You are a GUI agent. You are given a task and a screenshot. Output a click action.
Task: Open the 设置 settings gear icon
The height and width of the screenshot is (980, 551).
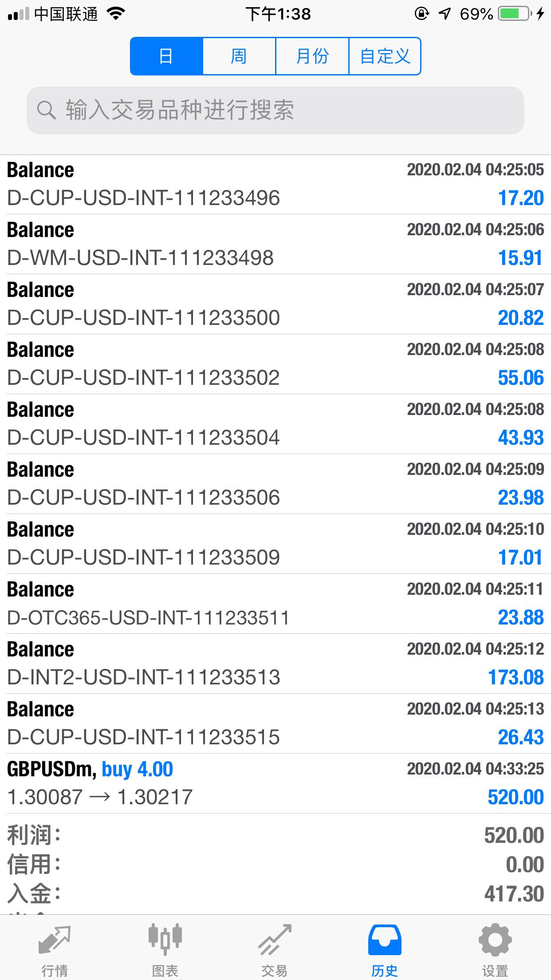[495, 940]
